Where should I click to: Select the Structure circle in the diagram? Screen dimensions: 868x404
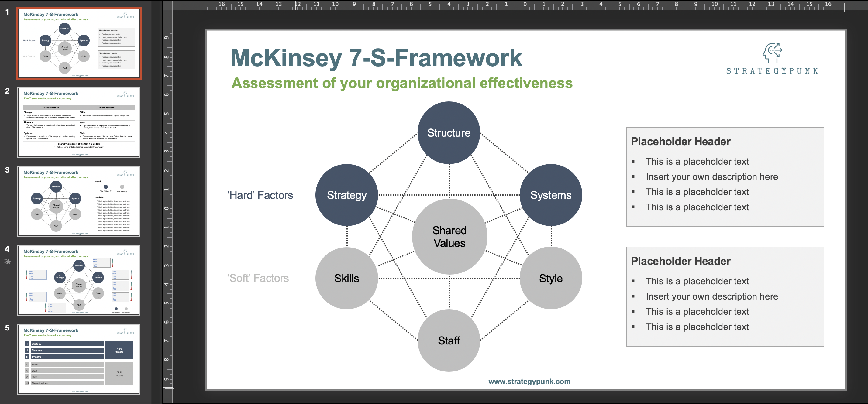click(449, 133)
